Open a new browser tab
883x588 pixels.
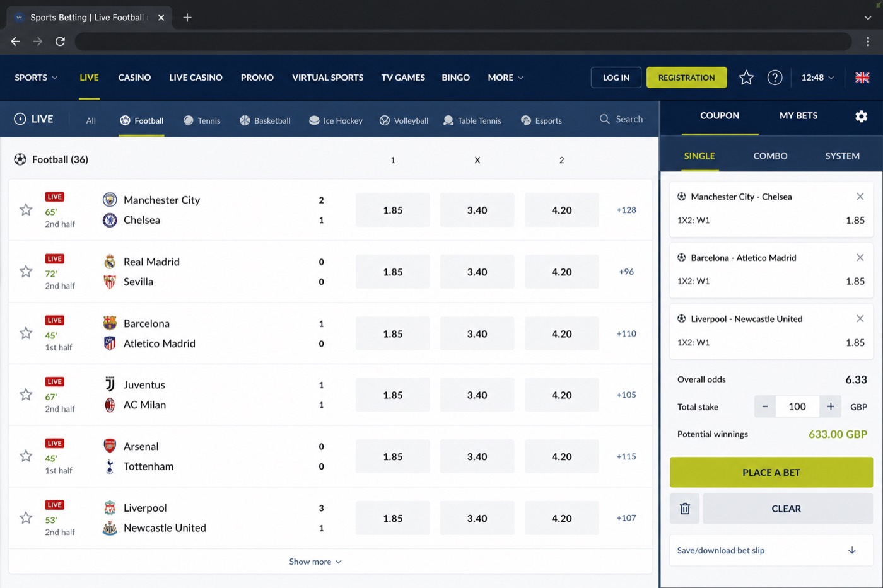[187, 18]
